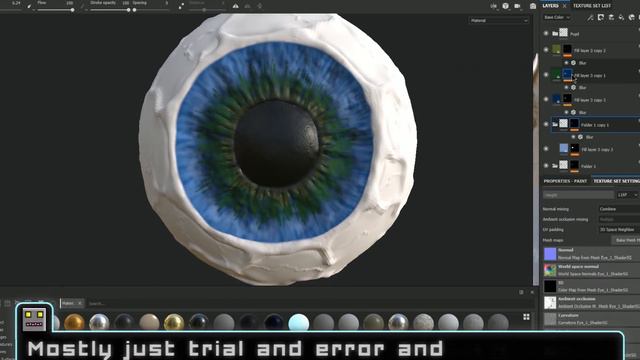Hide the Folder 1 layer
This screenshot has height=360, width=640.
546,165
